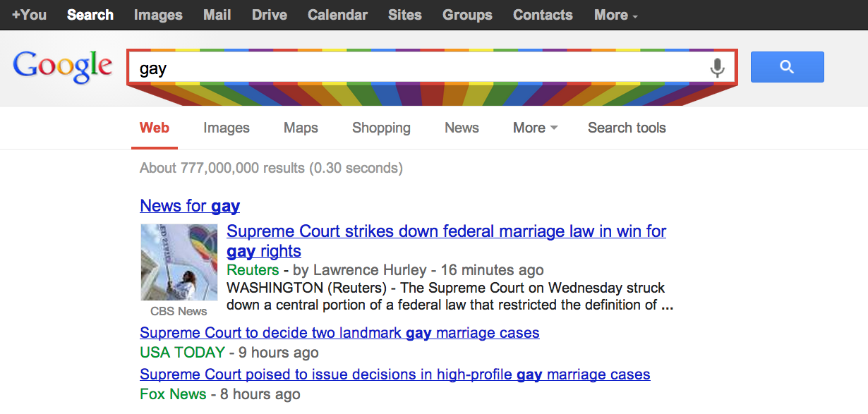868x414 pixels.
Task: Click the Fox News source label
Action: tap(173, 394)
